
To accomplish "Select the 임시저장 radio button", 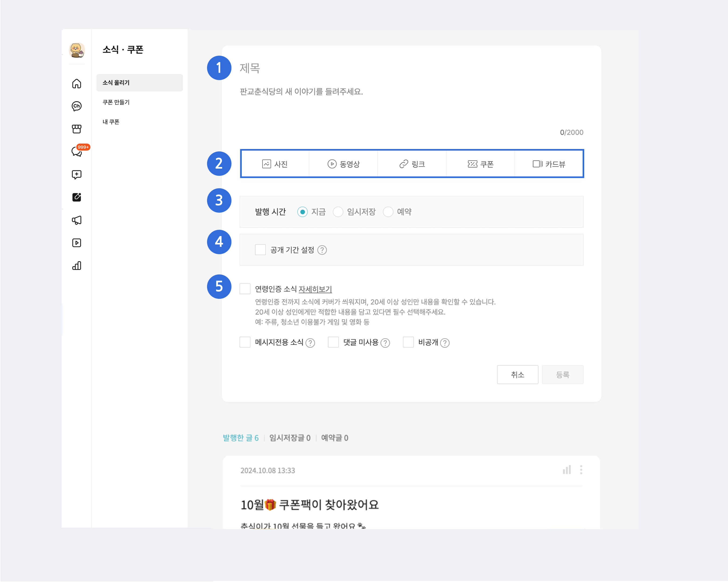I will [x=338, y=212].
